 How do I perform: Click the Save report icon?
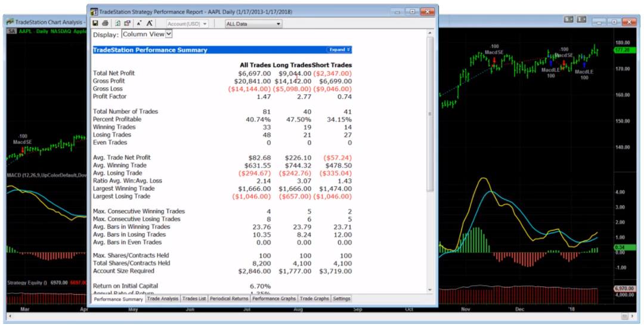(95, 23)
